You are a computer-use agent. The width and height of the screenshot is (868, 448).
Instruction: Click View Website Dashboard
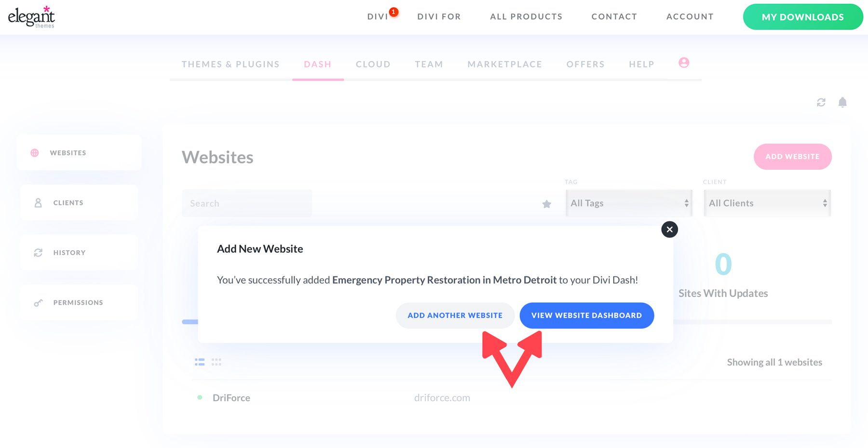[586, 315]
